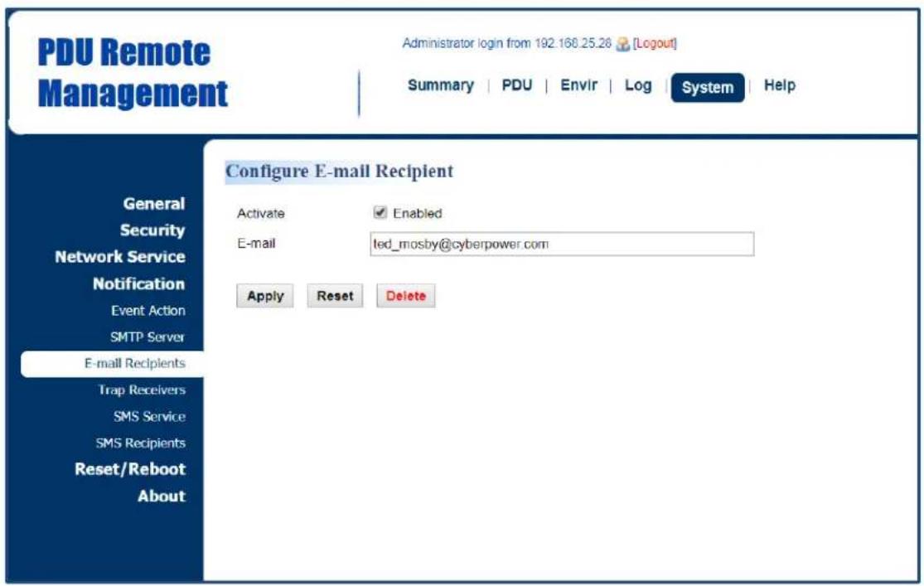The image size is (924, 586).
Task: Uncheck the Enabled activate checkbox
Action: click(380, 212)
